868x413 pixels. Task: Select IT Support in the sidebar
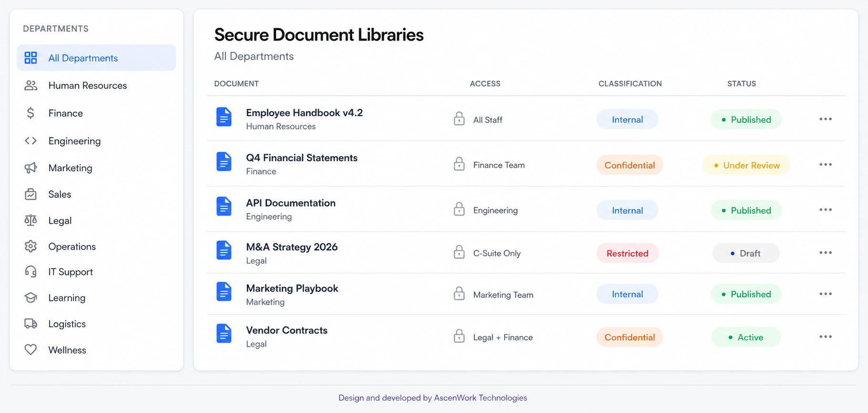coord(96,272)
